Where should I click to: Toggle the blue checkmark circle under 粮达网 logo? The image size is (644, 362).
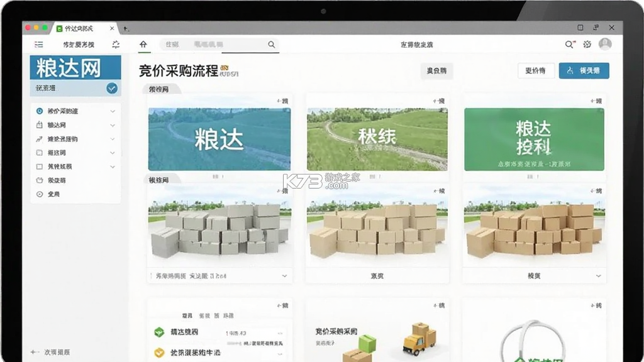[112, 88]
